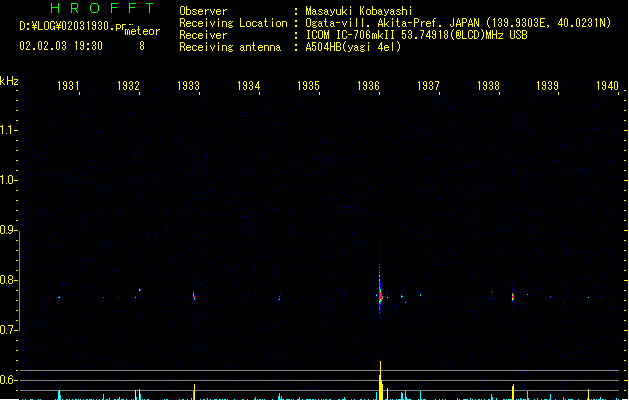The image size is (629, 400).
Task: Click the gray frequency range bar on left axis
Action: (19, 281)
